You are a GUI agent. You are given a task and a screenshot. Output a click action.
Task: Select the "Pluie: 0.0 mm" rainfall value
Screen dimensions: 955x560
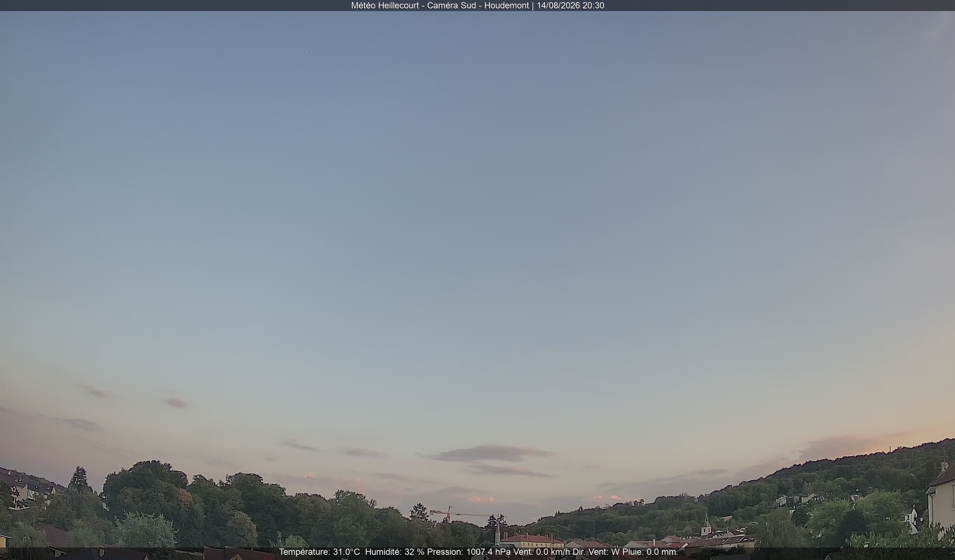click(649, 552)
